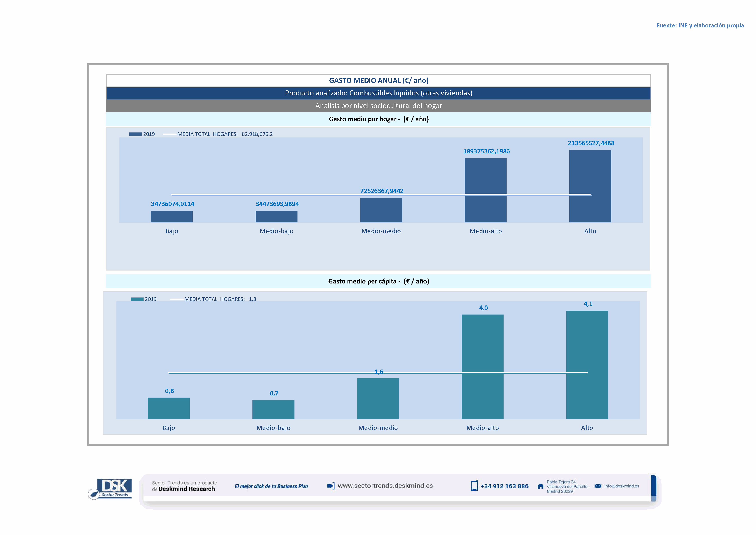Click the mobile phone icon in footer

coord(474,486)
